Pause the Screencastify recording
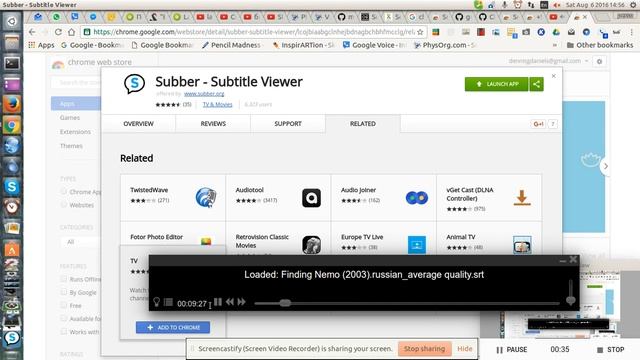The height and width of the screenshot is (360, 640). tap(512, 350)
